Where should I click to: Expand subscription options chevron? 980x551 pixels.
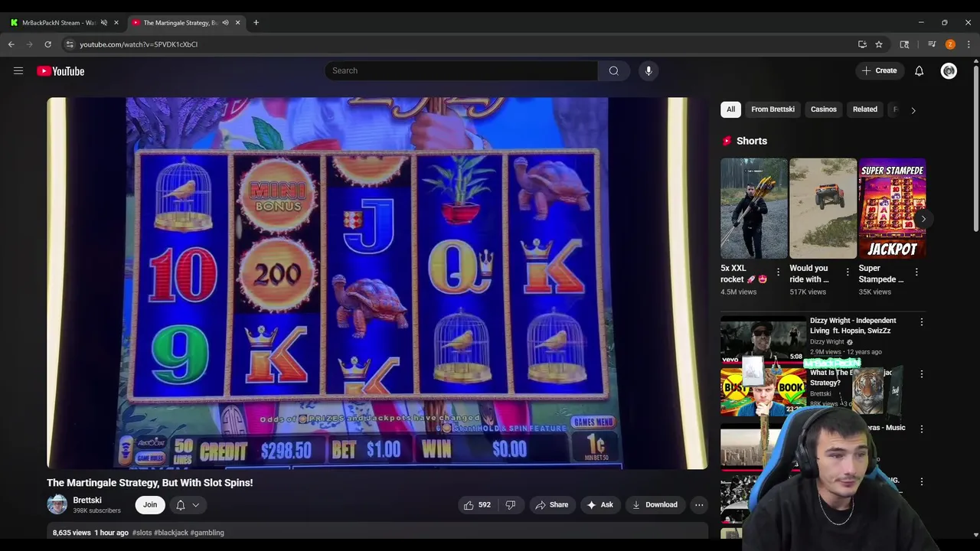[196, 505]
